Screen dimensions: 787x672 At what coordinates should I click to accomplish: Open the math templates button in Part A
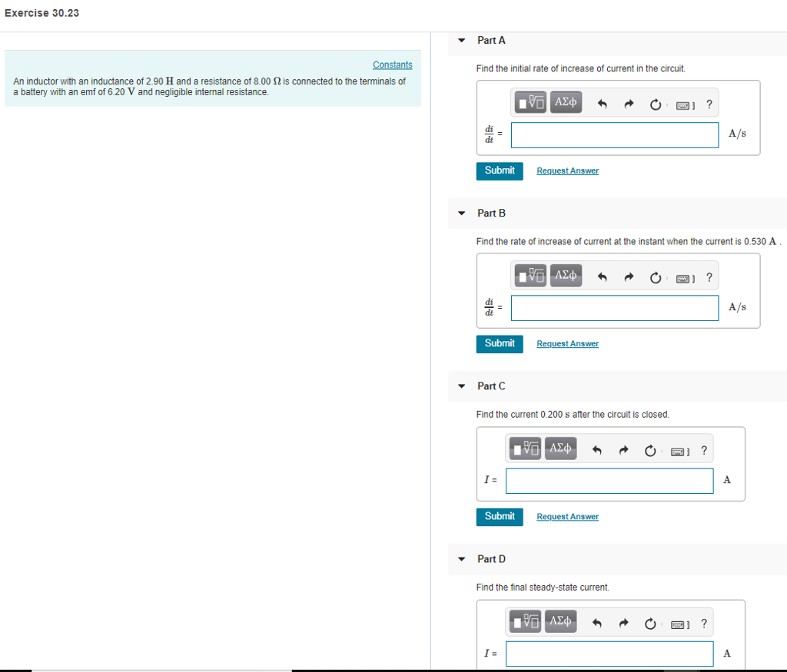(530, 103)
